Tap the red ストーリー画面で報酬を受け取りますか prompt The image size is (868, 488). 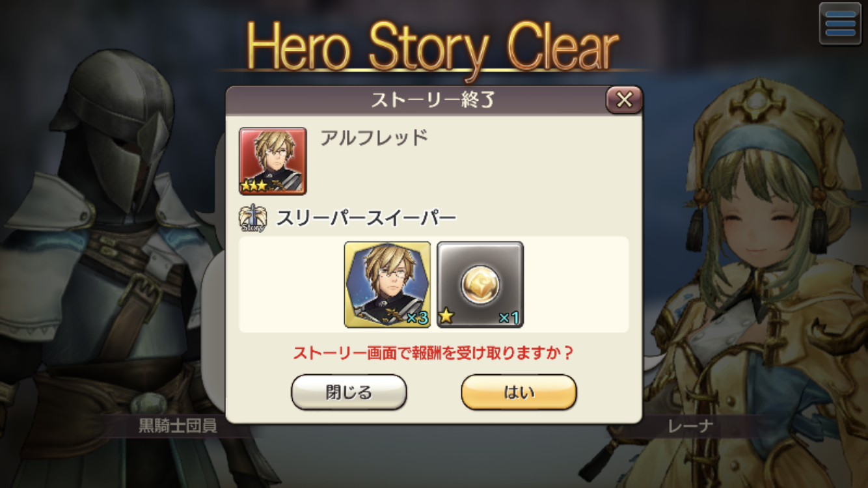tap(433, 353)
